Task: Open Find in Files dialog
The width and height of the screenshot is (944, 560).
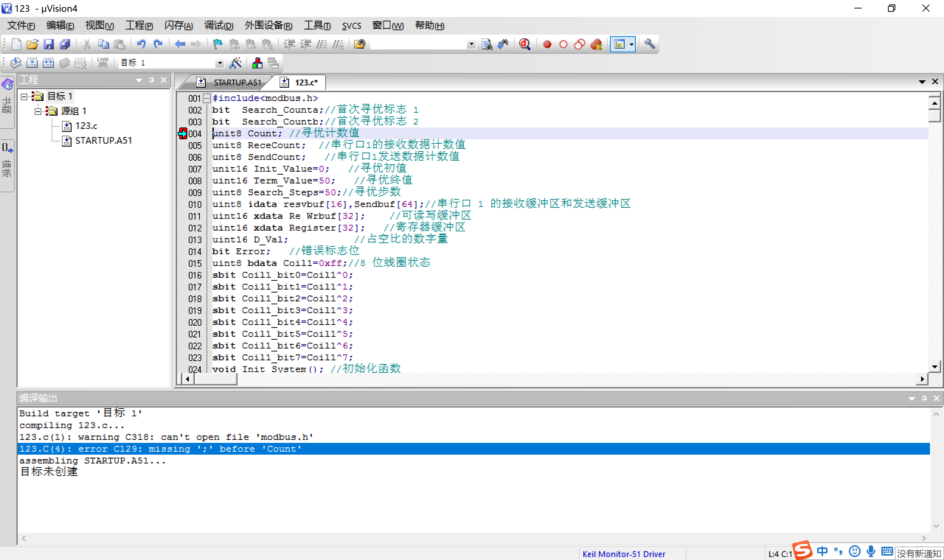Action: [360, 44]
